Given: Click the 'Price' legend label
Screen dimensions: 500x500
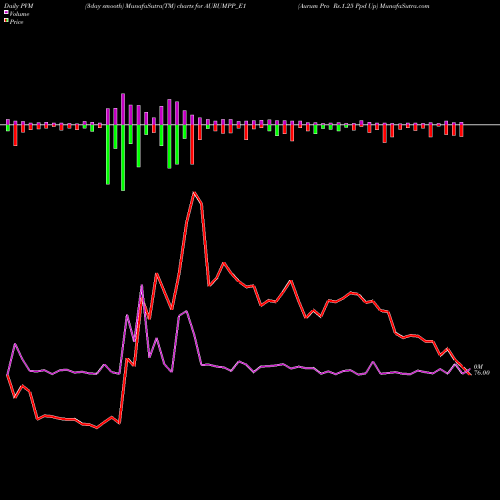Looking at the screenshot, I should pyautogui.click(x=16, y=22).
